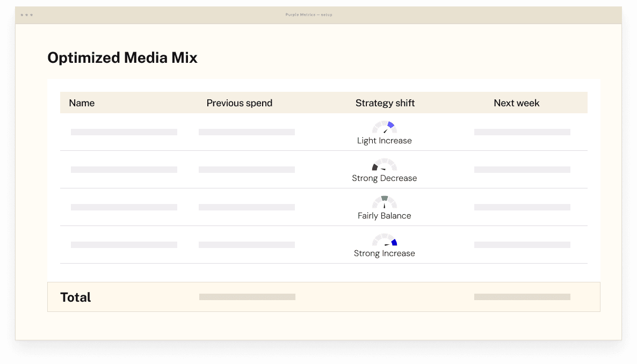Select the Previous spend column header
The width and height of the screenshot is (637, 364).
point(240,103)
